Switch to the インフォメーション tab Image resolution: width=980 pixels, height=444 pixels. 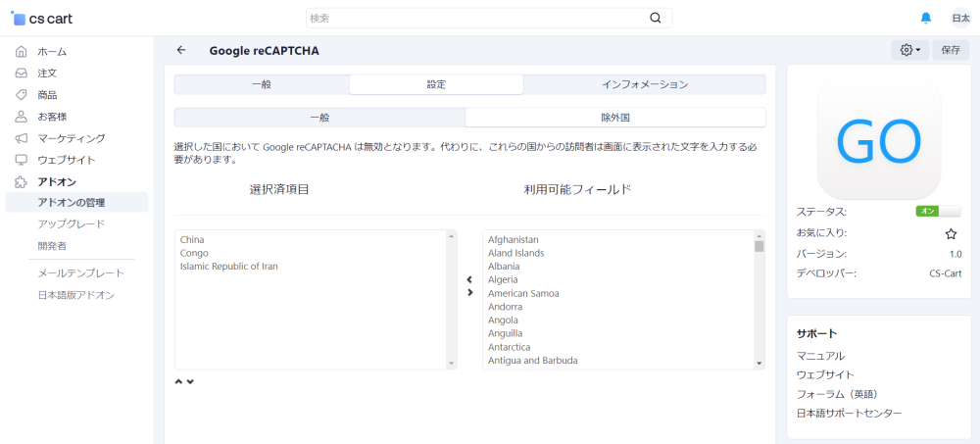(645, 84)
